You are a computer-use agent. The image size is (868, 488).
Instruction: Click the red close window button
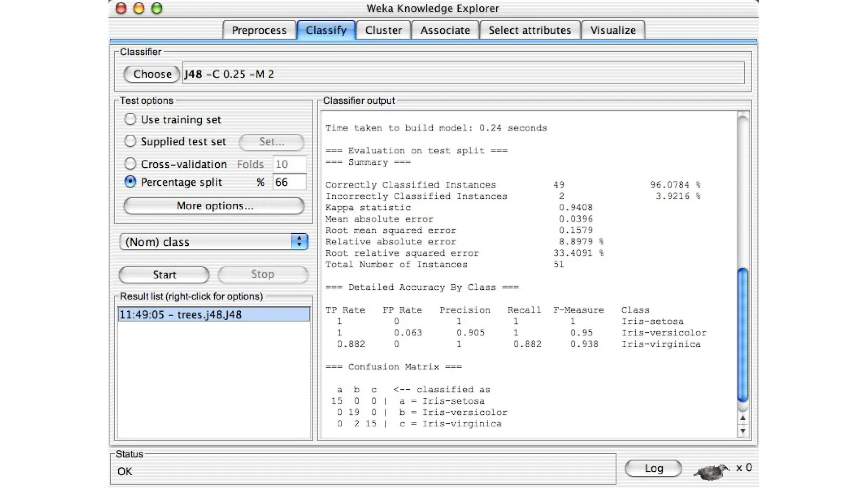121,8
